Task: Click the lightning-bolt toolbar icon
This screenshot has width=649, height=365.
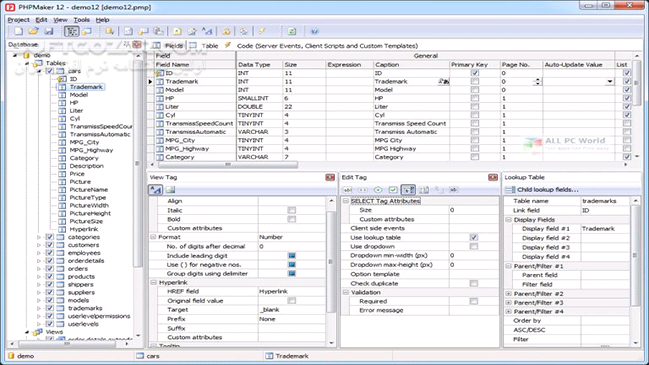Action: click(262, 31)
